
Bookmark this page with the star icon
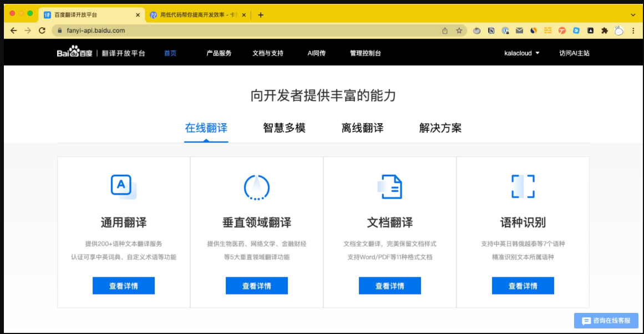459,31
